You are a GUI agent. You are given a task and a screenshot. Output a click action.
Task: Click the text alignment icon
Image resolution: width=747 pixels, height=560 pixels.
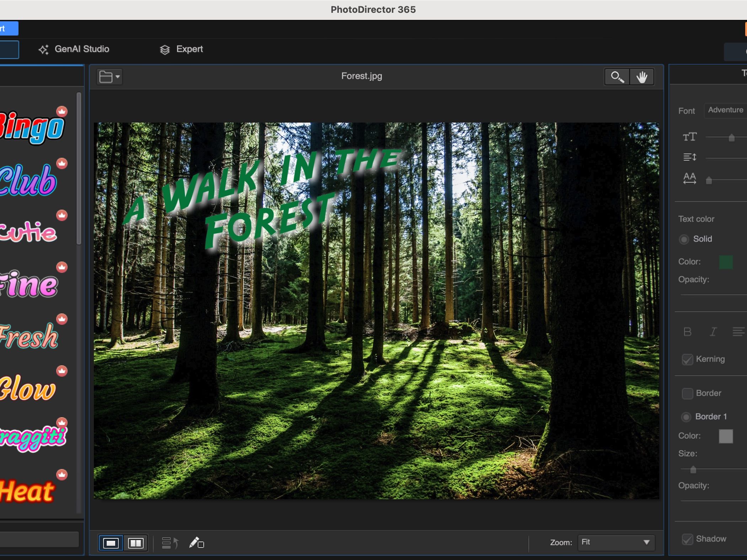click(738, 332)
